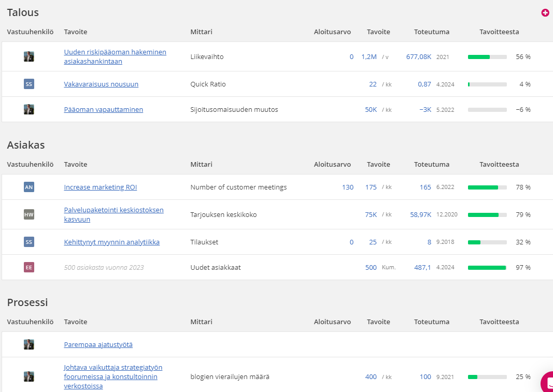553x392 pixels.
Task: Click the HW avatar badge
Action: pos(29,214)
